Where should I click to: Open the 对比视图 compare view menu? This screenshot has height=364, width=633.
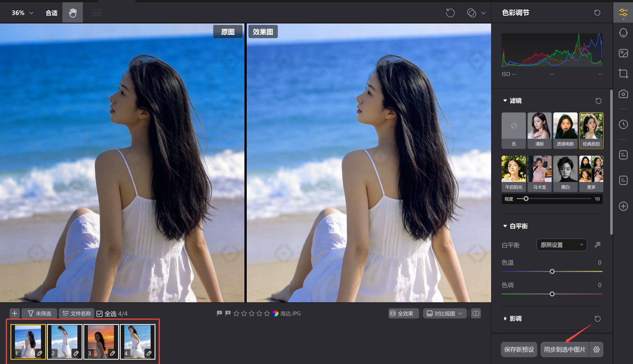(x=445, y=313)
